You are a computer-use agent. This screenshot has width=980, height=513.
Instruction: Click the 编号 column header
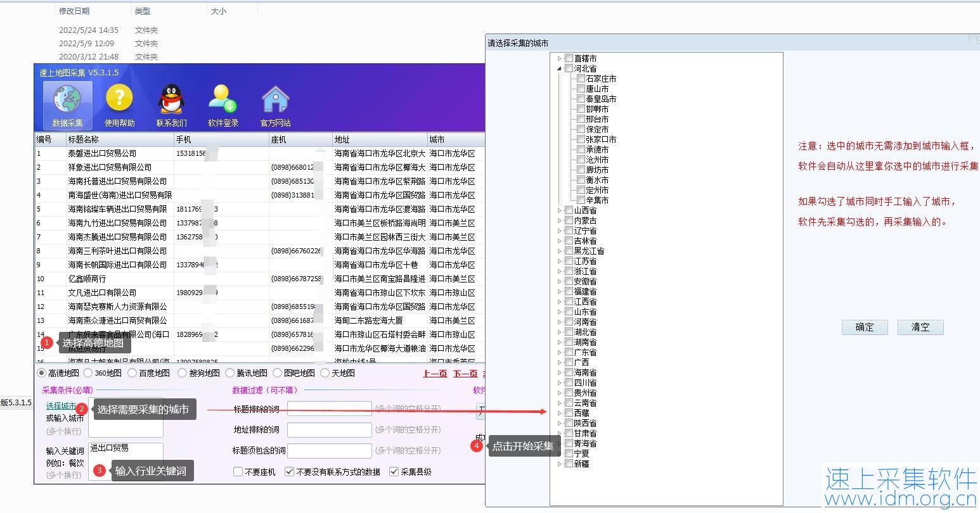pos(51,139)
